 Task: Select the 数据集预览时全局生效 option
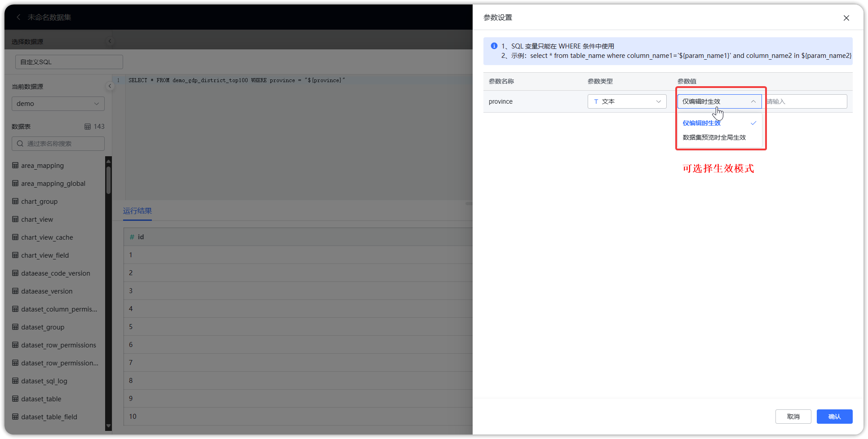713,137
